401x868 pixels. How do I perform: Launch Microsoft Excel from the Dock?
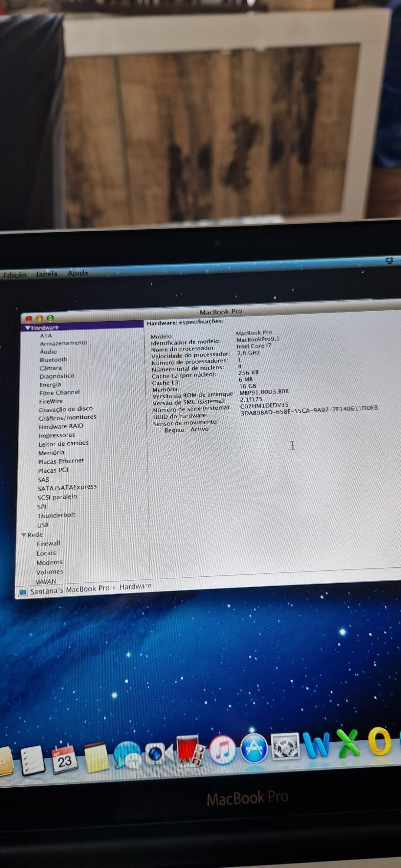(x=349, y=743)
